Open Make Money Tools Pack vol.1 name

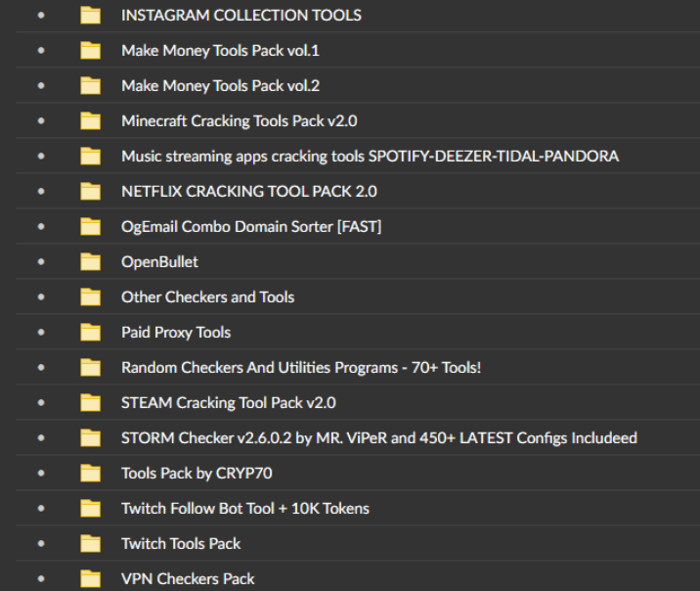pos(221,51)
